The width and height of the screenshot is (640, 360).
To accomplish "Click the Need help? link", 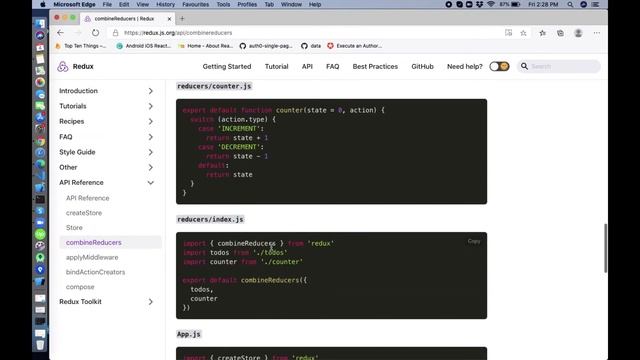I will click(x=464, y=67).
